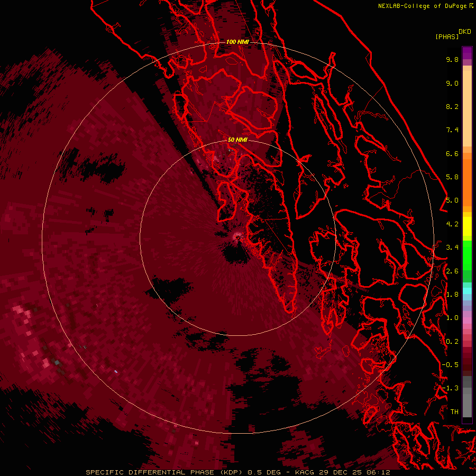Click the 2.6 value on color scale

tap(452, 271)
